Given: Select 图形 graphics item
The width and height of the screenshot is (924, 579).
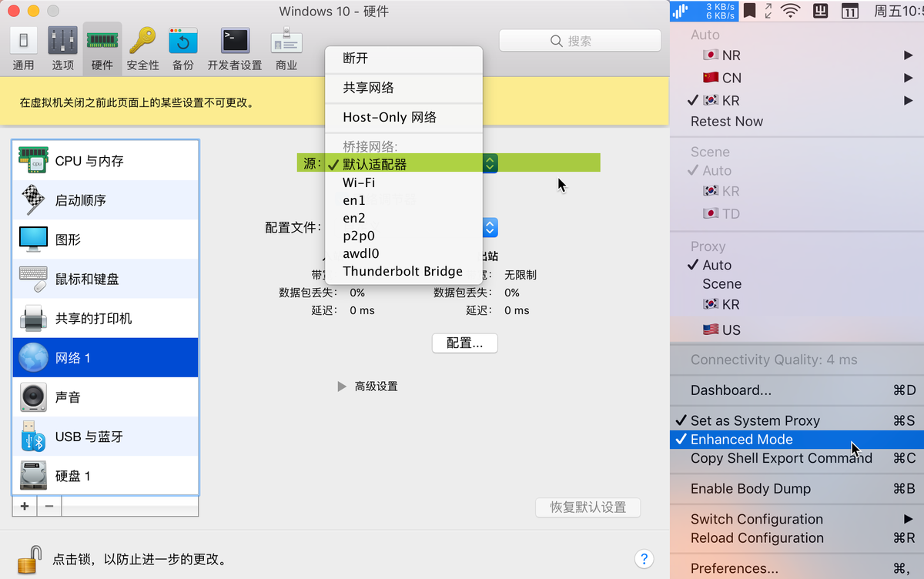Looking at the screenshot, I should click(x=105, y=239).
